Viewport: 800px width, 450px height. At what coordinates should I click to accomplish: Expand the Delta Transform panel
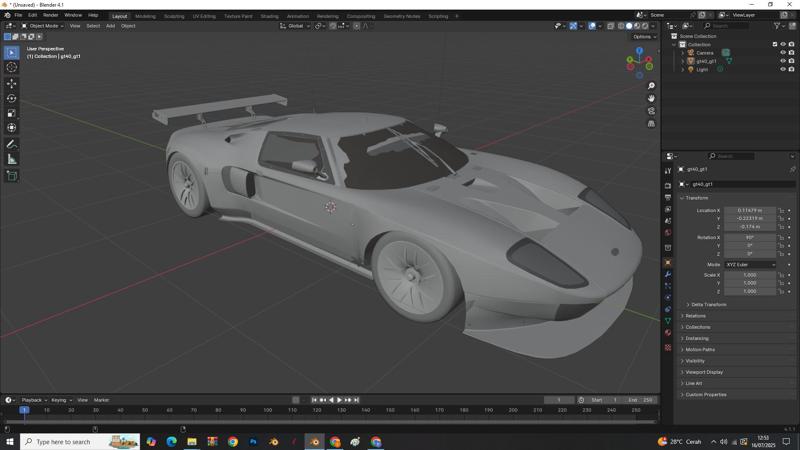708,305
